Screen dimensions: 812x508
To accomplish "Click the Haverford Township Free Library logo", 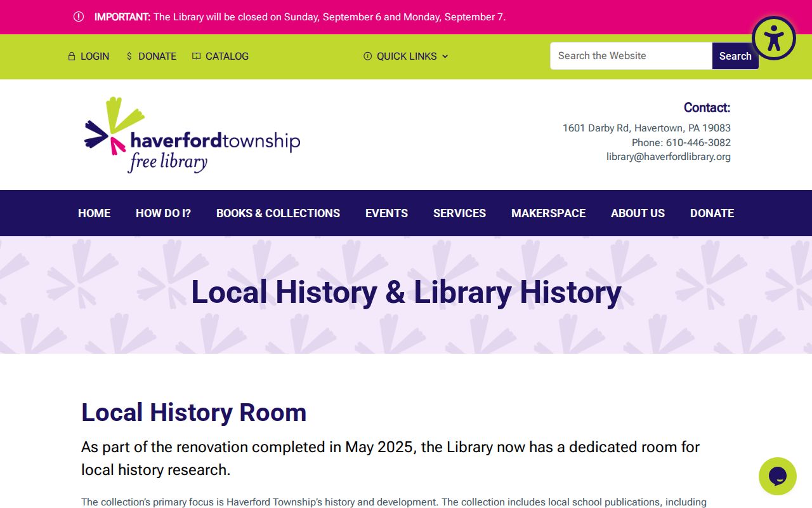I will pyautogui.click(x=192, y=135).
